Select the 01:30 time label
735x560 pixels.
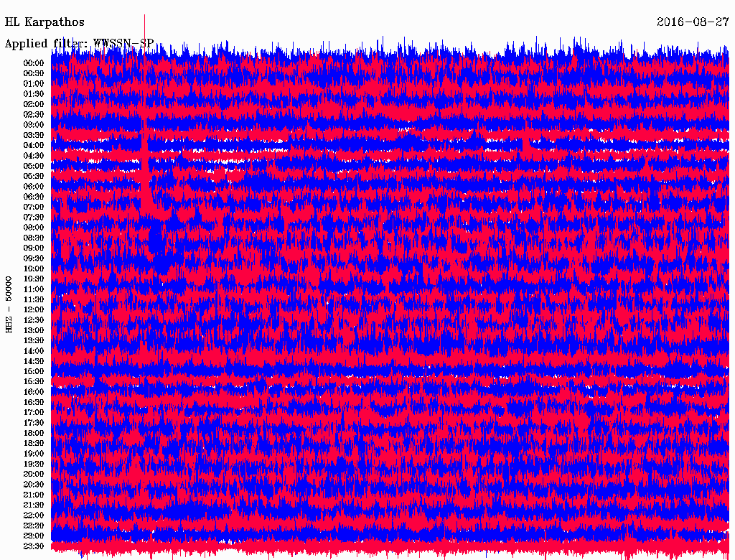point(34,94)
